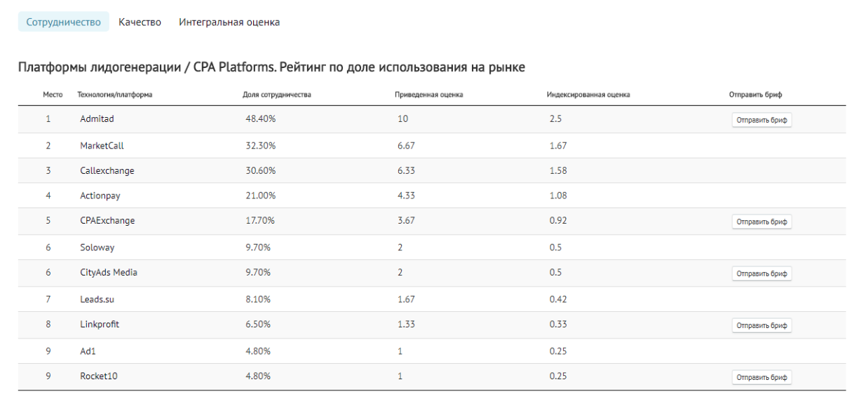Screen dimensions: 868x415
Task: Click the Доля сотрудничества column header
Action: 276,95
